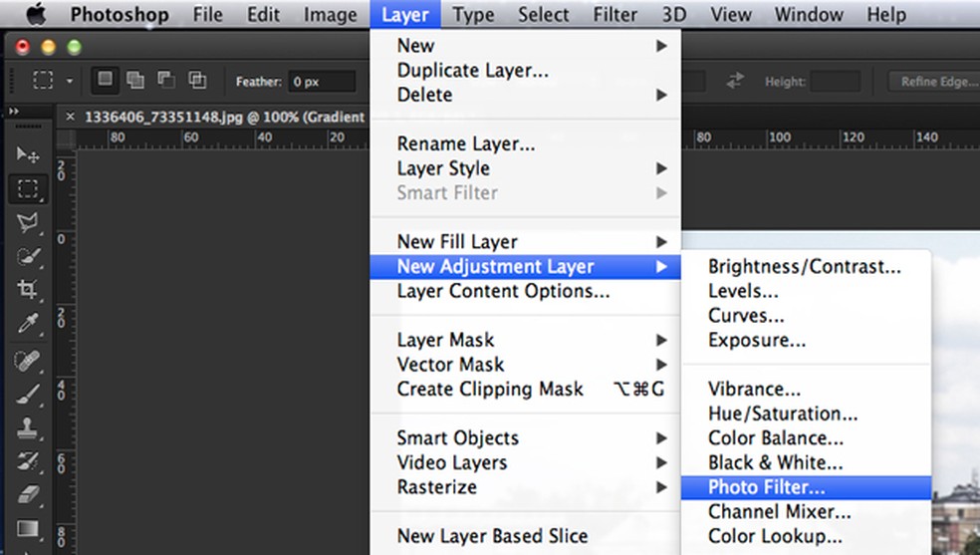Choose Subtract from selection mode
This screenshot has width=980, height=555.
tap(166, 80)
